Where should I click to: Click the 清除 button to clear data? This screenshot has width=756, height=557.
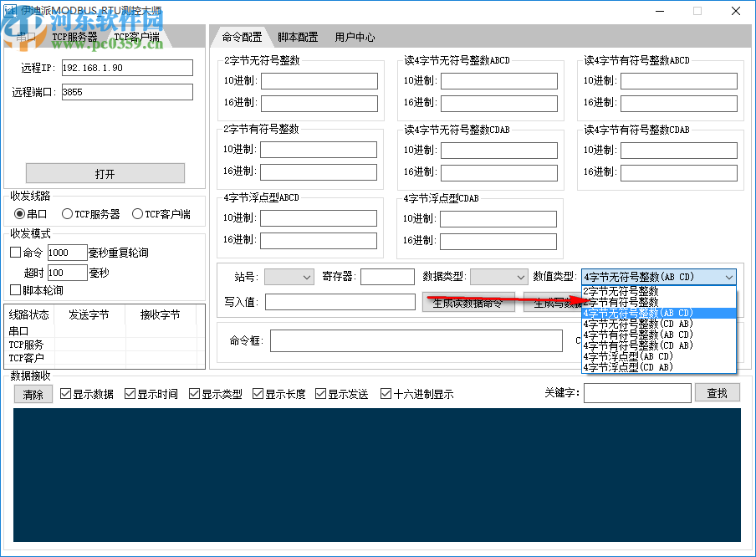[33, 394]
